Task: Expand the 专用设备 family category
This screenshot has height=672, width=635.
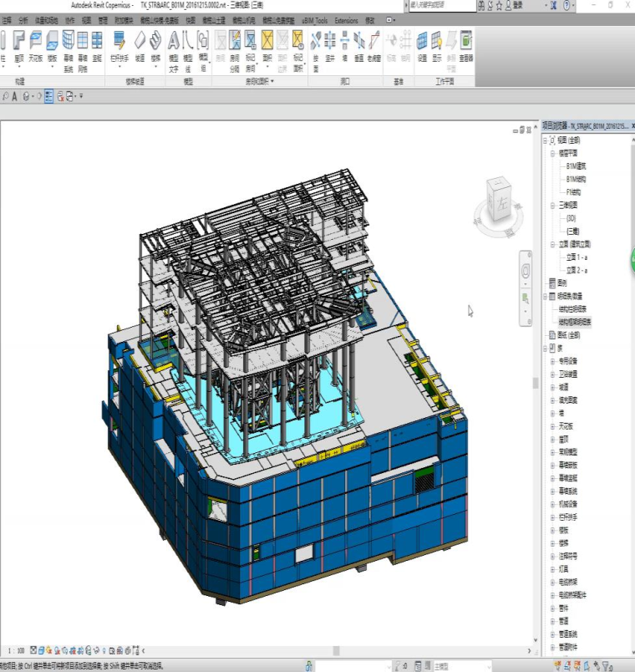Action: [x=552, y=361]
